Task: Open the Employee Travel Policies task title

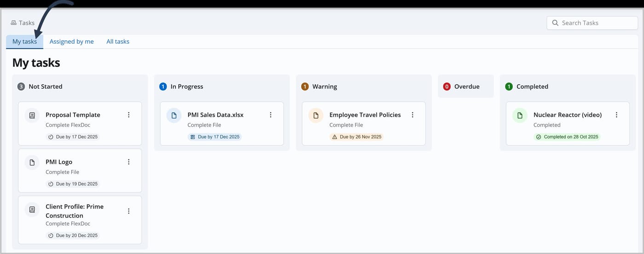Action: click(365, 115)
